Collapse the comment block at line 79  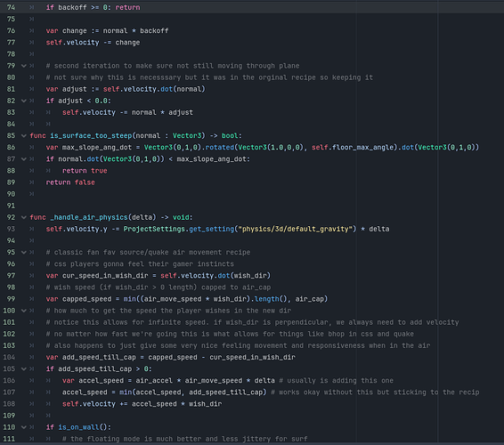tap(24, 66)
